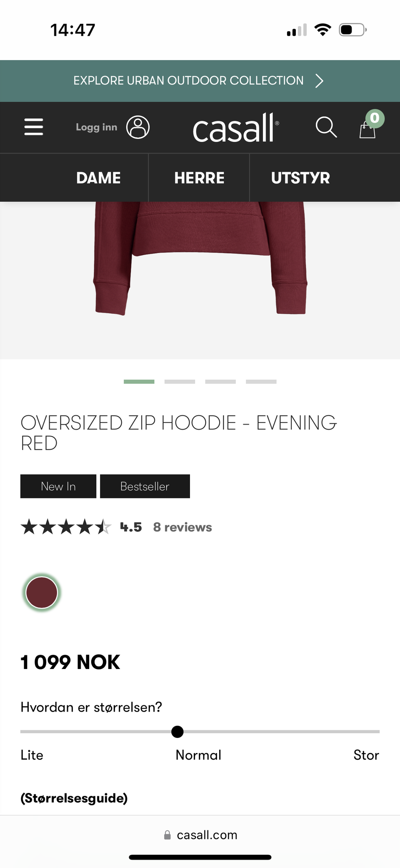Select the DAME tab
The height and width of the screenshot is (868, 400).
tap(98, 178)
